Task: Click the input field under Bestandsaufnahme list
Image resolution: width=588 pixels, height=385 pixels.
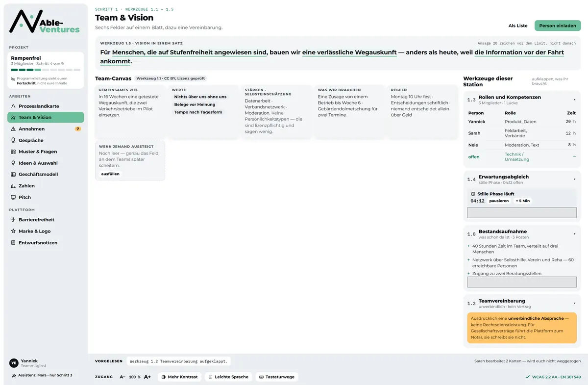Action: point(522,282)
